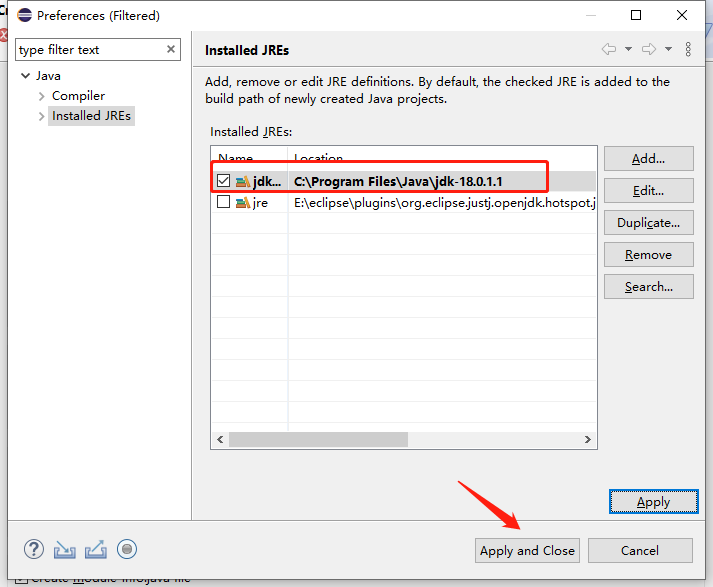
Task: Click the horizontal scrollbar under the JRE list
Action: pos(318,439)
